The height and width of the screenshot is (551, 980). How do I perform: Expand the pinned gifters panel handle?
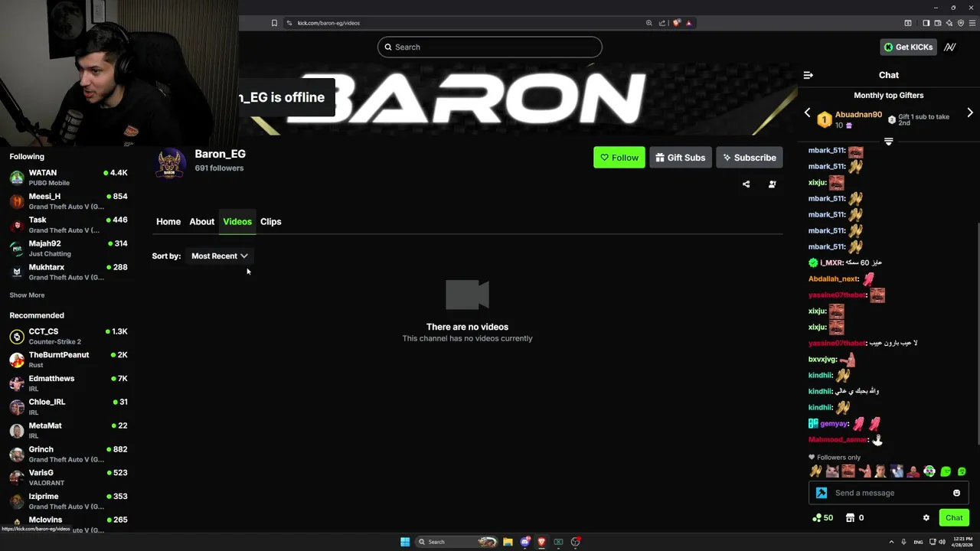click(x=889, y=142)
